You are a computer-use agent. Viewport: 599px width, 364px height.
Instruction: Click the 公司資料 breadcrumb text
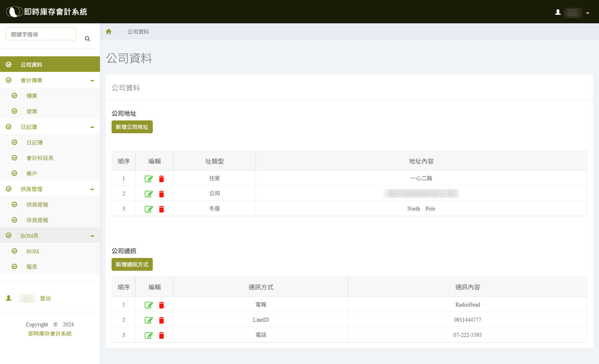pos(138,32)
